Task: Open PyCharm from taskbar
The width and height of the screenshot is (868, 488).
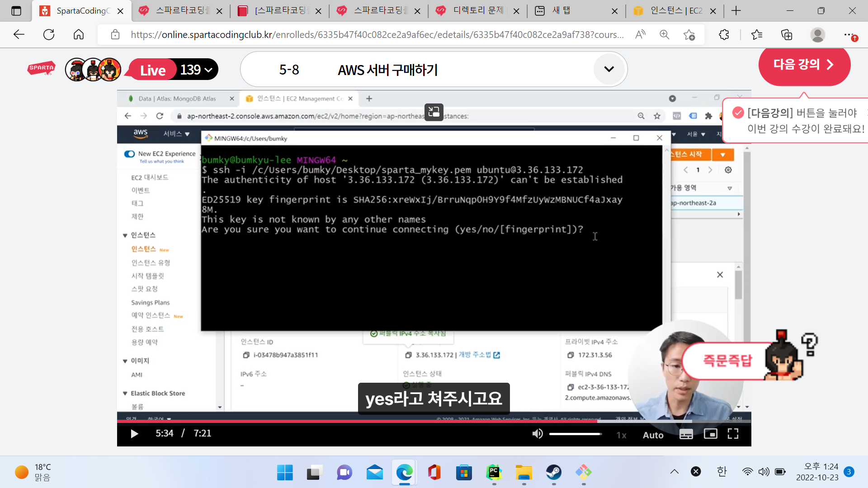Action: click(x=494, y=473)
